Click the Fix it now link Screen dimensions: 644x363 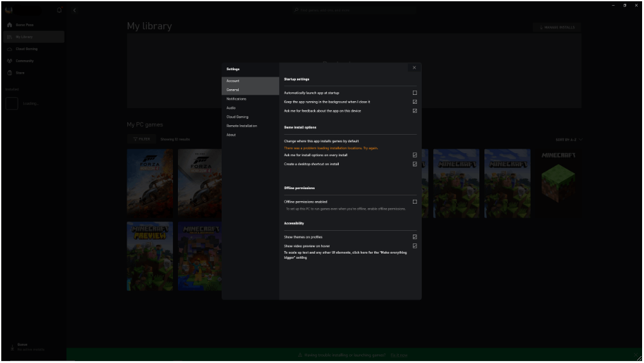click(x=399, y=355)
